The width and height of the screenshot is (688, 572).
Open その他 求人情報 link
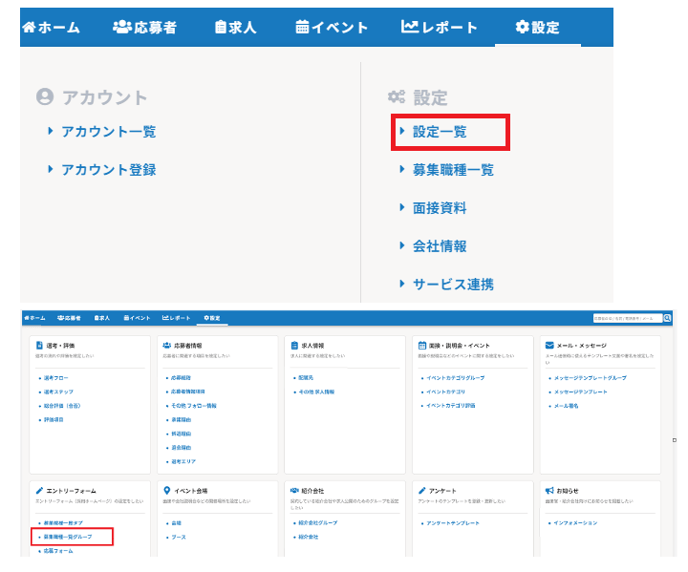316,392
